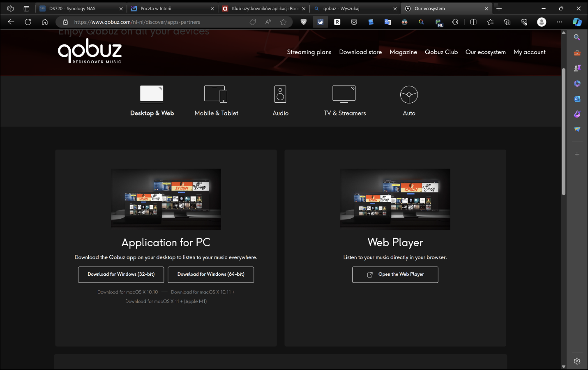588x370 pixels.
Task: Download for Windows (32-bit)
Action: pyautogui.click(x=121, y=275)
